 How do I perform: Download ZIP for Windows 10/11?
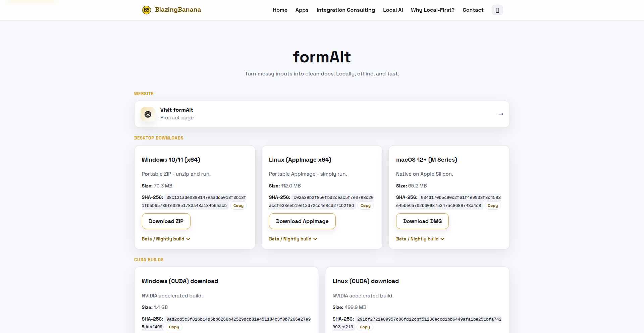[166, 221]
